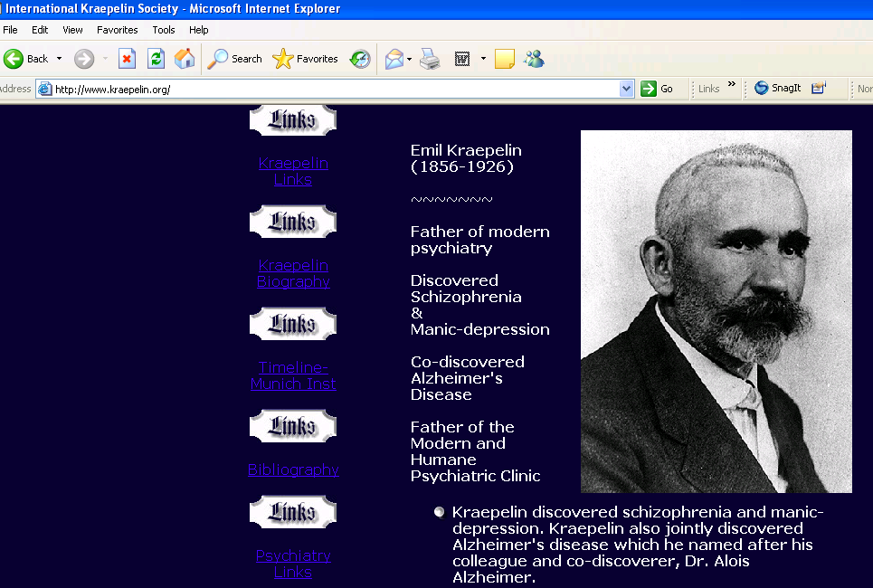Screen dimensions: 873x588
Task: Edit page with the Word icon
Action: (462, 59)
